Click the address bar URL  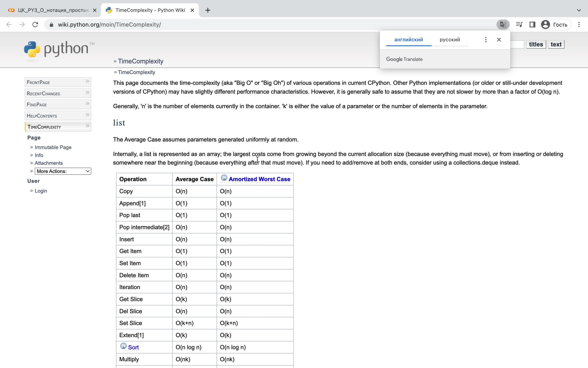click(109, 25)
